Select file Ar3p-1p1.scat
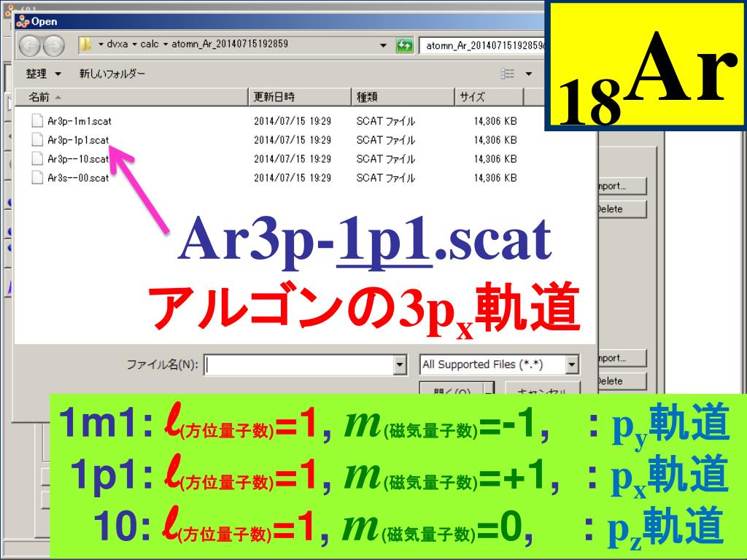This screenshot has height=560, width=747. coord(78,140)
